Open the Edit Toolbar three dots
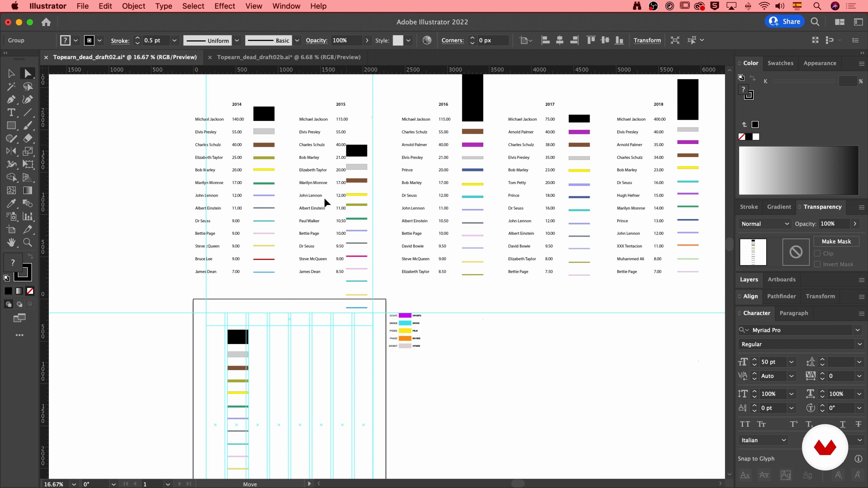868x488 pixels. coord(19,335)
